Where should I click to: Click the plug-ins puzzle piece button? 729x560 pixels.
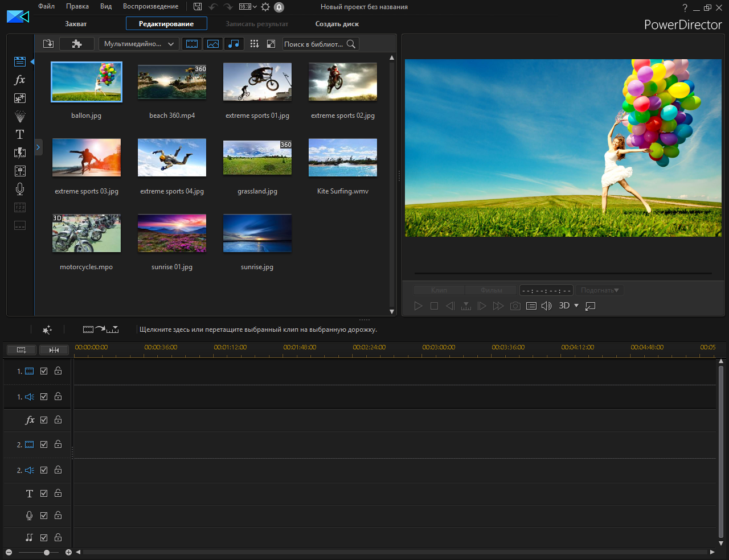point(77,44)
